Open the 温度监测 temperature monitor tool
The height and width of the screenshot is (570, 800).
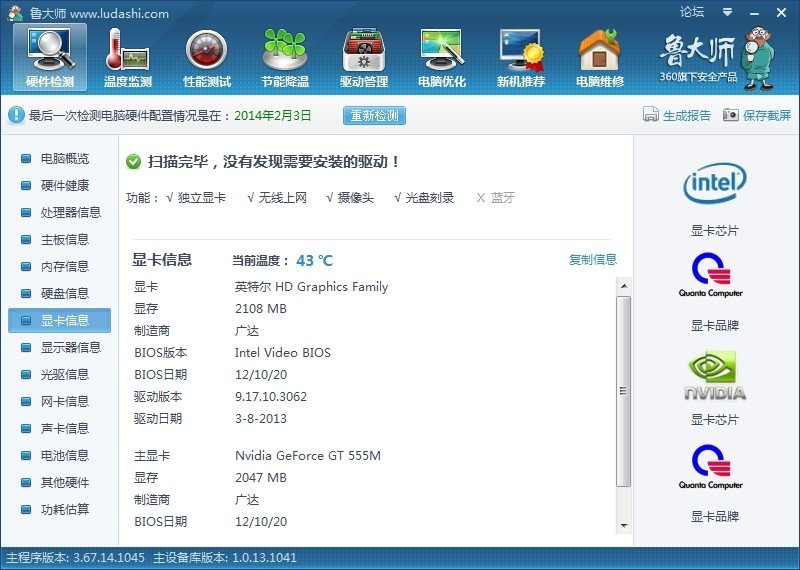click(x=128, y=57)
